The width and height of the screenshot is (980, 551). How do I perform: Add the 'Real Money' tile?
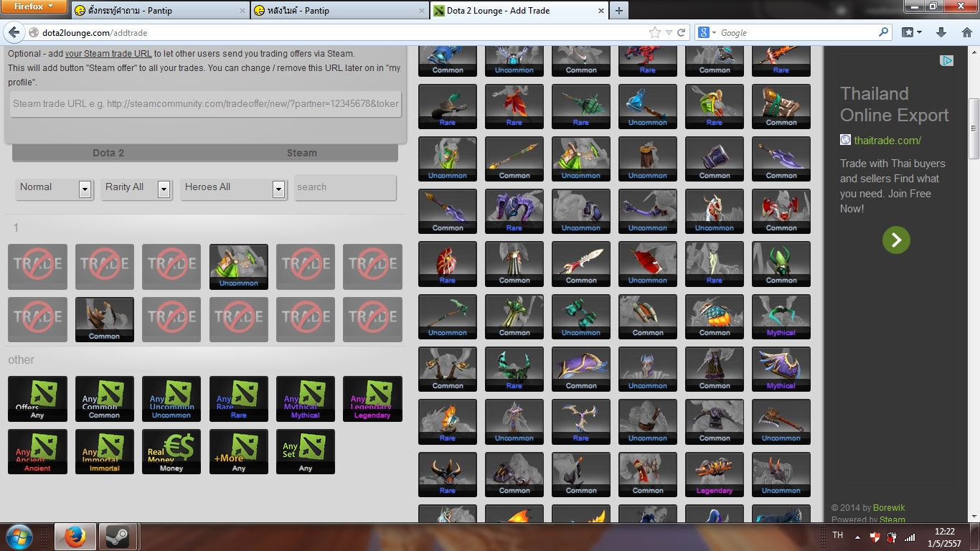pos(171,452)
